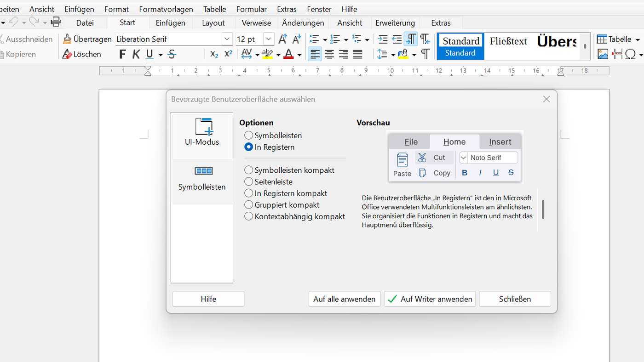Image resolution: width=644 pixels, height=362 pixels.
Task: Decrease font size icon
Action: [x=297, y=39]
